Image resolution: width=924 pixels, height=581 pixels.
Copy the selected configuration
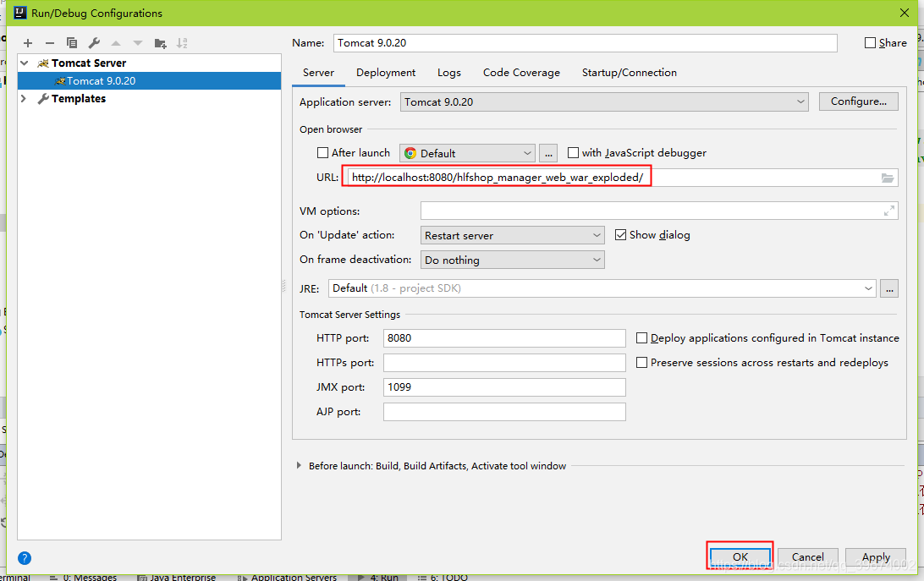72,43
